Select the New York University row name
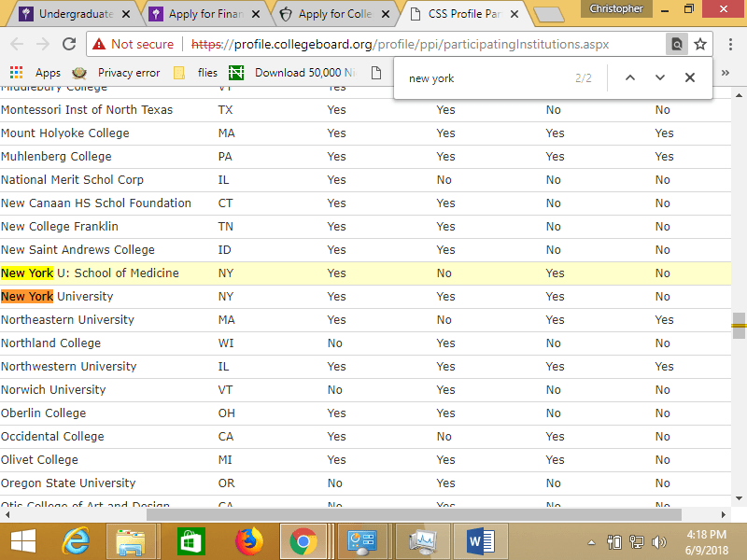Viewport: 747px width, 560px height. pos(57,296)
